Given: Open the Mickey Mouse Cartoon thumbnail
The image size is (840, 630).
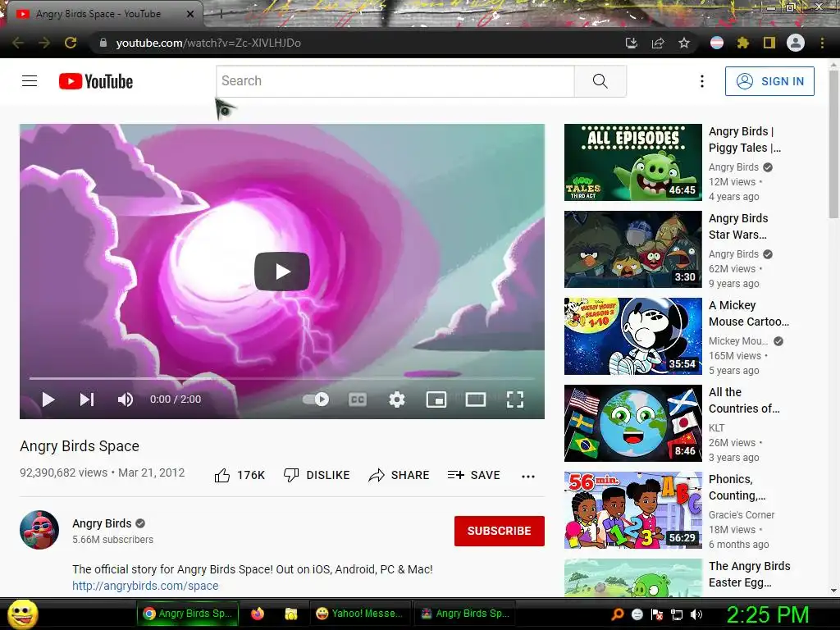Looking at the screenshot, I should click(632, 336).
